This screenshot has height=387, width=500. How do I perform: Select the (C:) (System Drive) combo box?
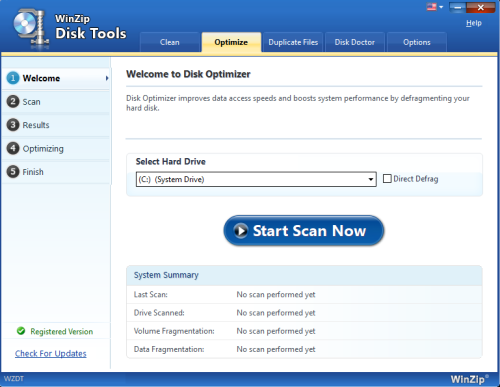coord(256,179)
